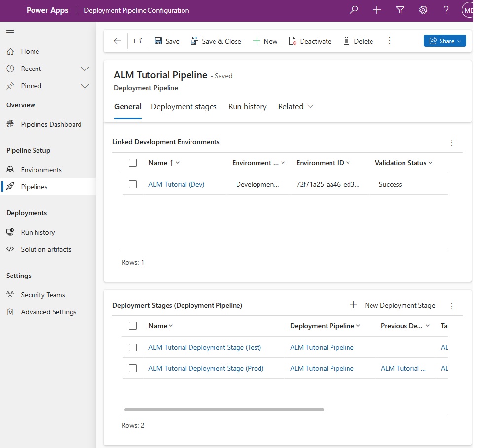
Task: Open record in new window icon
Action: point(138,41)
